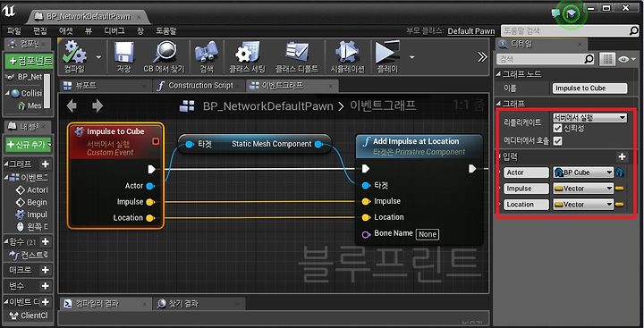
Task: Open Class Settings gear icon
Action: (x=247, y=56)
